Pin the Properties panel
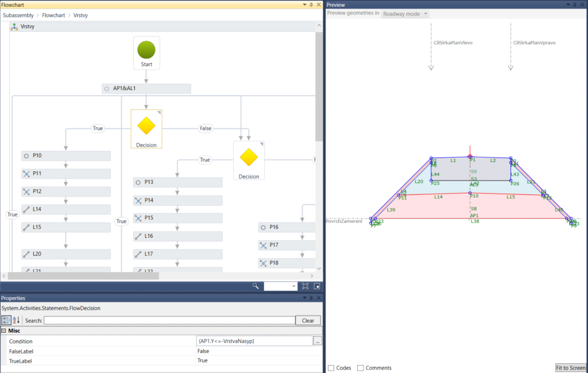This screenshot has width=588, height=373. point(311,298)
